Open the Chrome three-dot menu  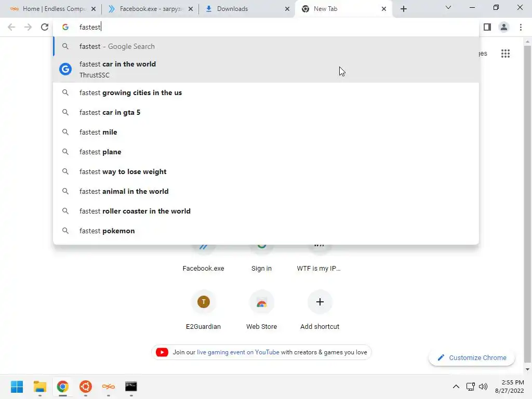click(521, 27)
